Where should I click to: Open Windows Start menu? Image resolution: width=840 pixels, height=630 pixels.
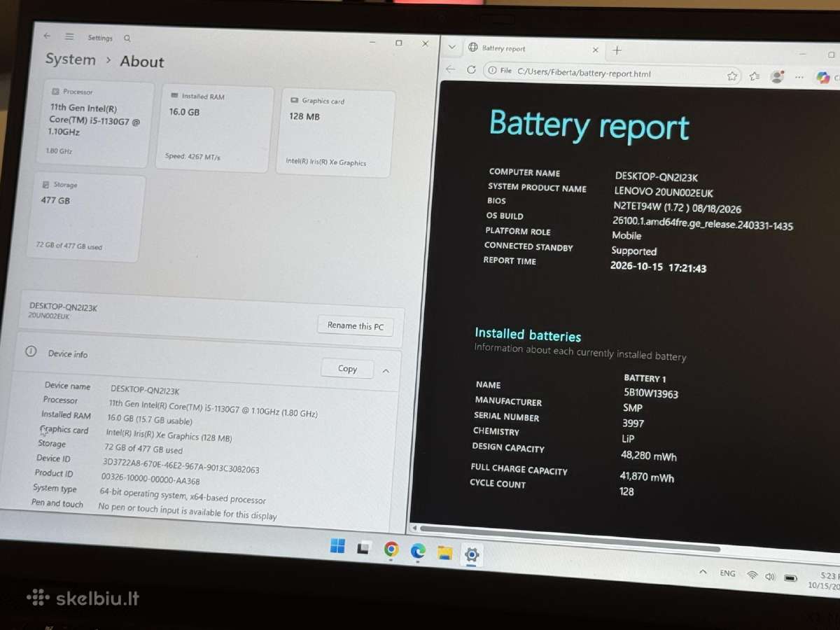click(x=337, y=546)
